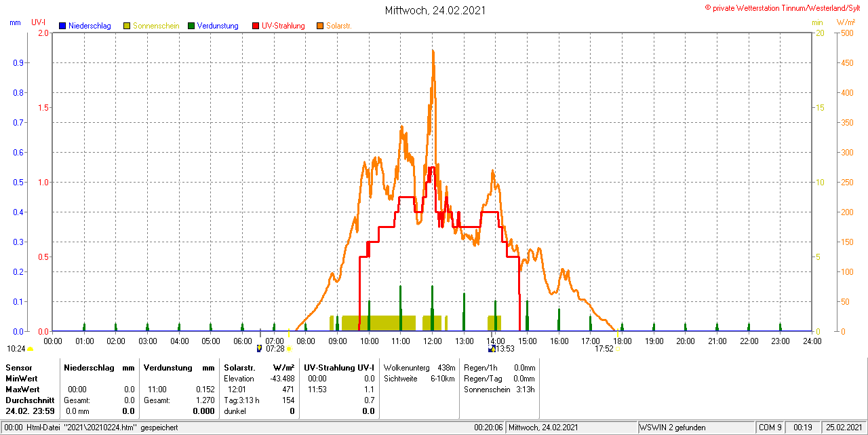
Task: Click the Solarstr. maximum value 471
Action: (x=288, y=390)
